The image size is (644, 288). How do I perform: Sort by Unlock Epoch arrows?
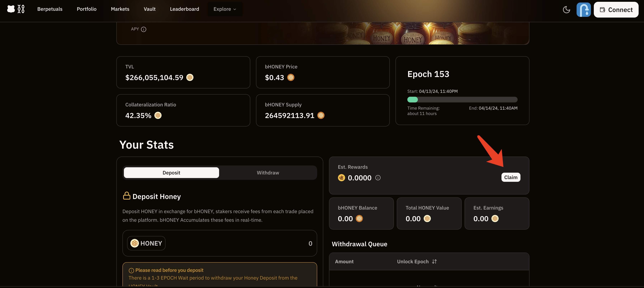(x=434, y=261)
